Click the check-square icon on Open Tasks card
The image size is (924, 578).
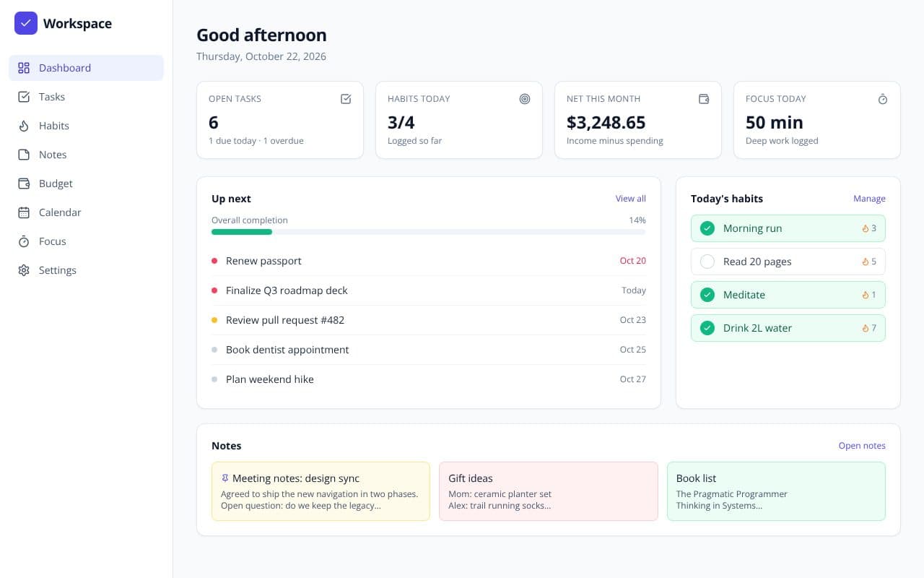tap(346, 99)
